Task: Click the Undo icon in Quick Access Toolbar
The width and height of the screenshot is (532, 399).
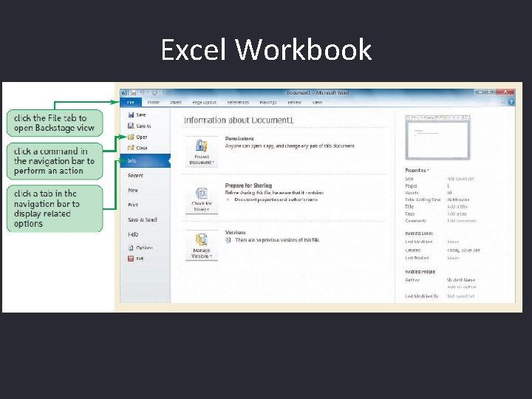Action: tap(142, 92)
